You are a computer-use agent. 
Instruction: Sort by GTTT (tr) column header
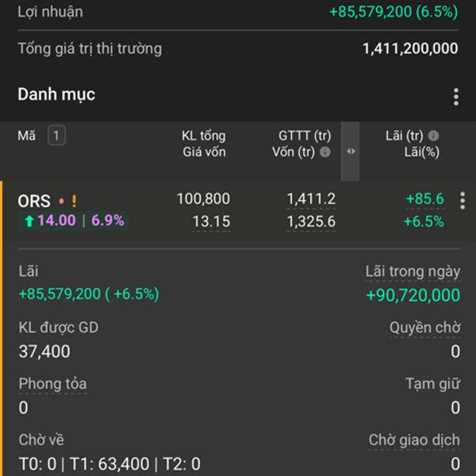[x=305, y=136]
